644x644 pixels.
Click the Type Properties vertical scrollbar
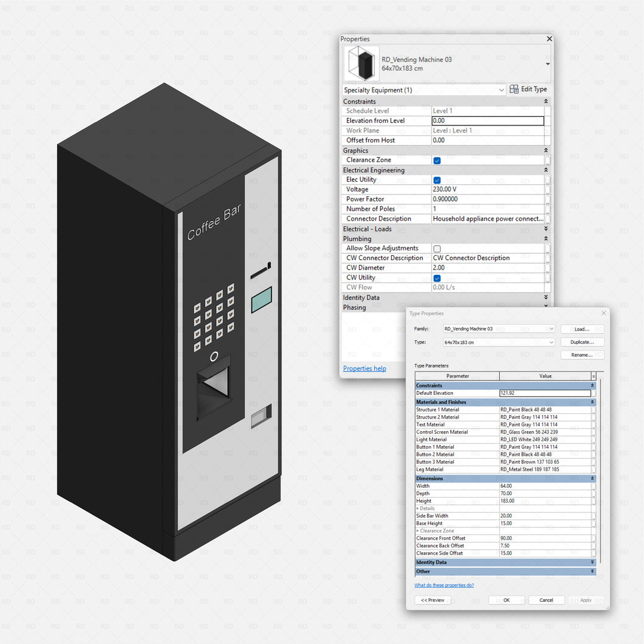click(600, 472)
